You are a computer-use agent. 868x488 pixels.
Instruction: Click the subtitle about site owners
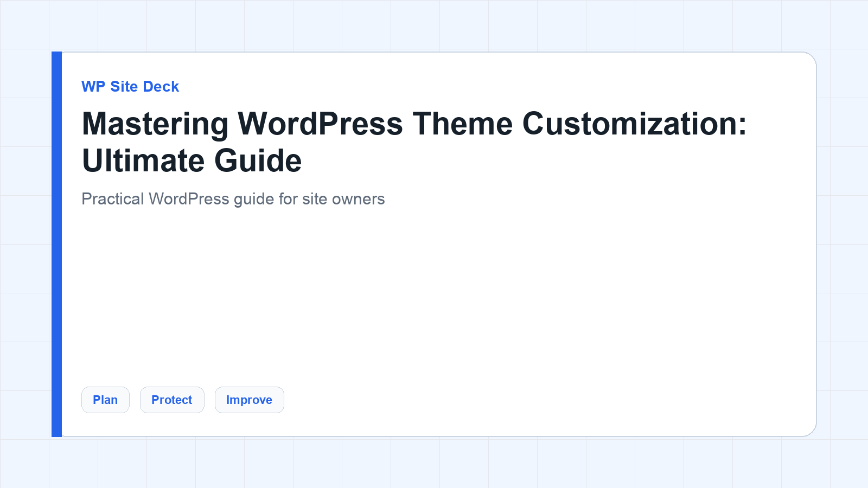[x=233, y=199]
